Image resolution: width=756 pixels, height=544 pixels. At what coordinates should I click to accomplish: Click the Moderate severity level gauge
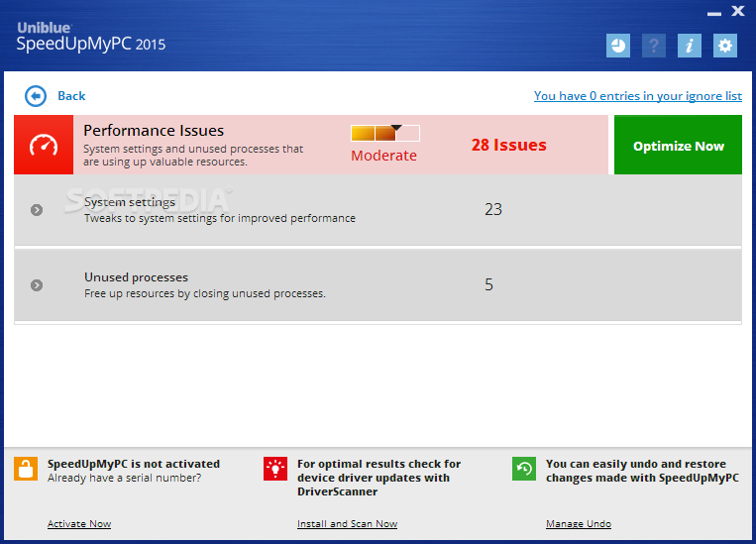pyautogui.click(x=385, y=133)
